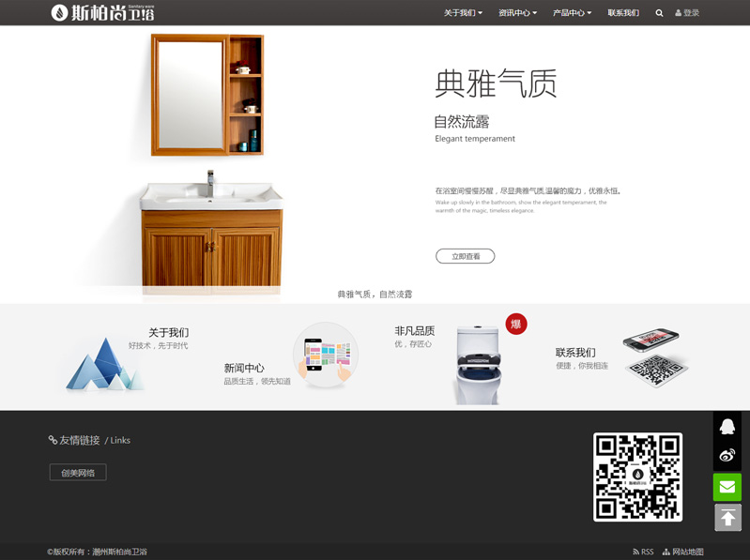
Task: Click the 创美网络 friendly link button
Action: pos(78,473)
